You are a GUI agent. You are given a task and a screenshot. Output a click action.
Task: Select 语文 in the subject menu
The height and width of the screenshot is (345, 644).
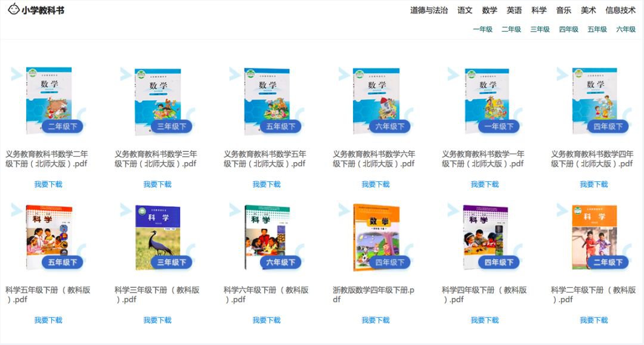coord(465,10)
